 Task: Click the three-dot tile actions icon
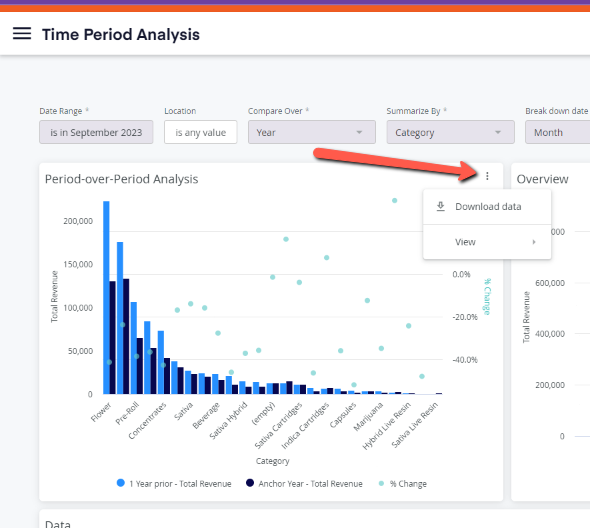click(487, 176)
